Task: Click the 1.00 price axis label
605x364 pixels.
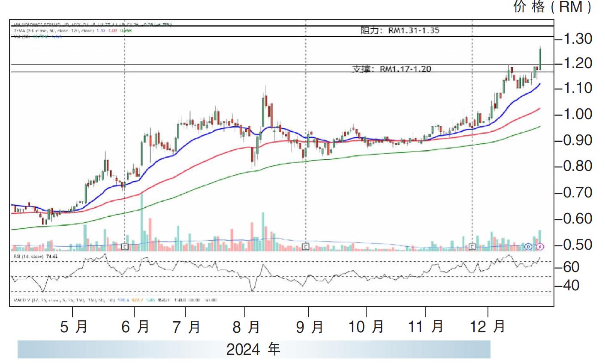Action: 577,114
